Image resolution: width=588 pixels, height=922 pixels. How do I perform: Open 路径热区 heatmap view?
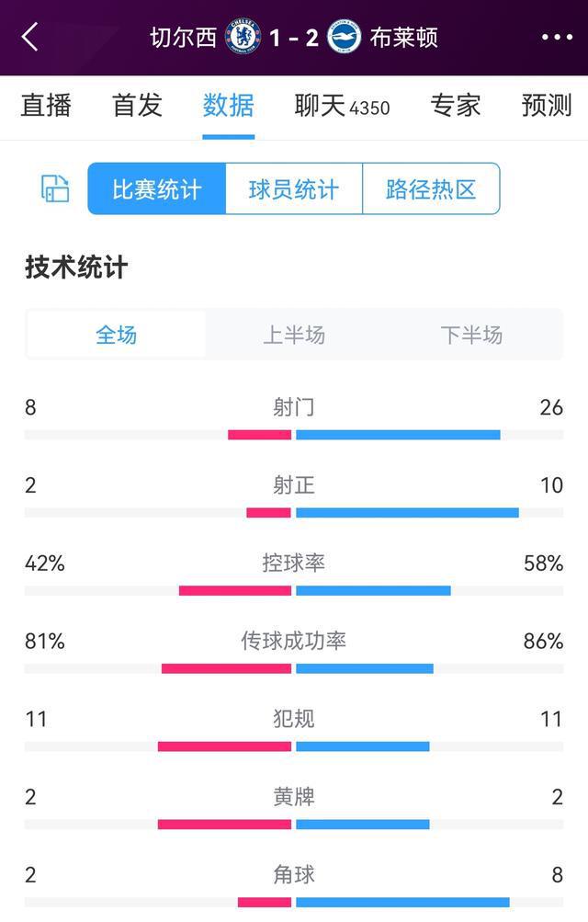coord(432,188)
